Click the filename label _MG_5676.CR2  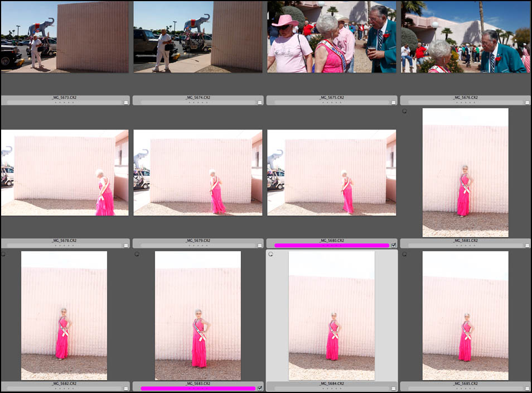(465, 98)
